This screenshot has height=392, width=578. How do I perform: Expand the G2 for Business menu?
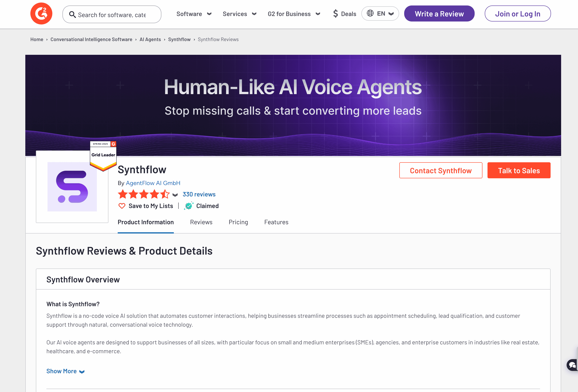294,14
